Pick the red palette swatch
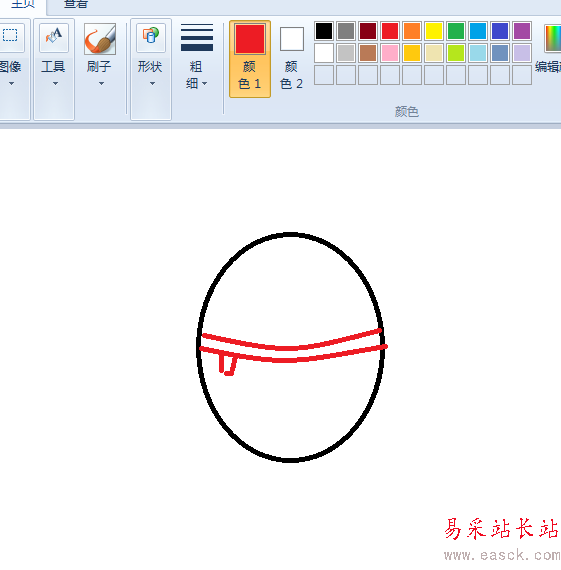The width and height of the screenshot is (561, 570). point(390,31)
